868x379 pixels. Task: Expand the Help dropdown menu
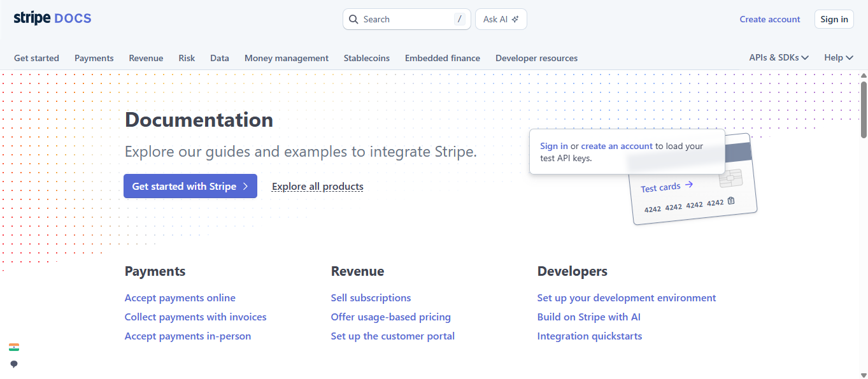pyautogui.click(x=839, y=58)
